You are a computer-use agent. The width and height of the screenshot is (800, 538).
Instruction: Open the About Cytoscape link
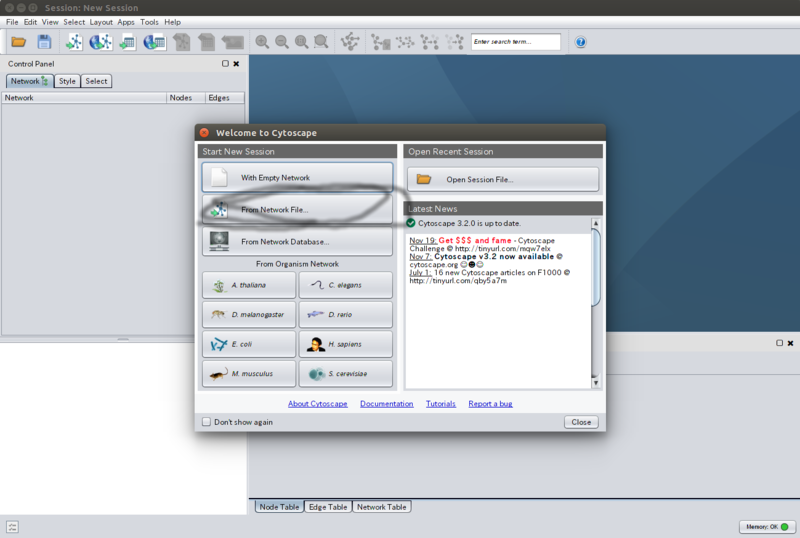coord(317,404)
